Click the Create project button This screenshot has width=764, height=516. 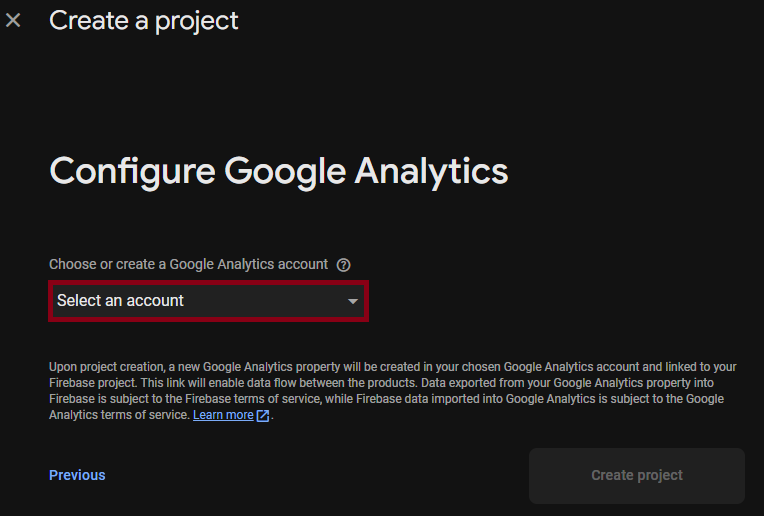[637, 476]
